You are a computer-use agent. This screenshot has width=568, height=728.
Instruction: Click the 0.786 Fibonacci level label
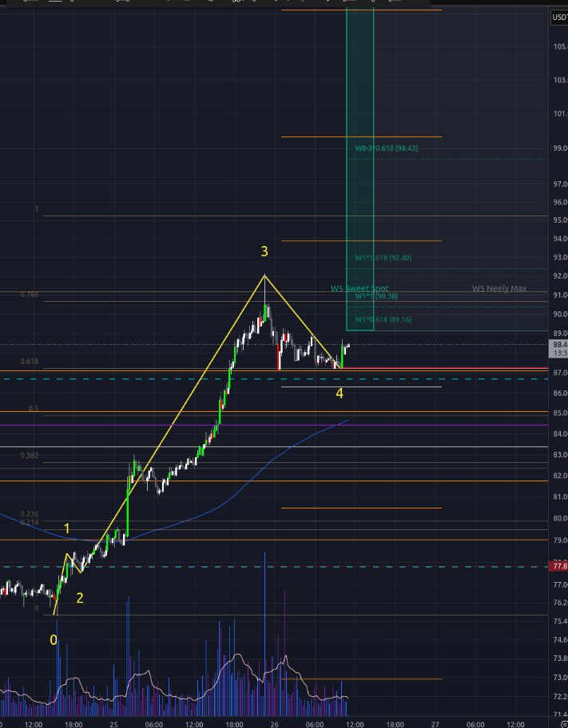point(29,295)
